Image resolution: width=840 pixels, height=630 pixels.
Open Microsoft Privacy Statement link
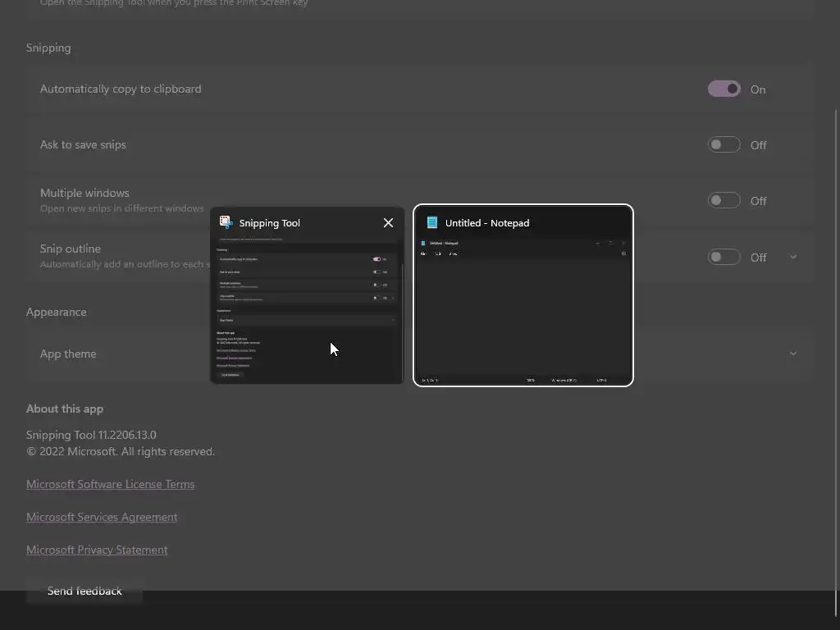97,550
